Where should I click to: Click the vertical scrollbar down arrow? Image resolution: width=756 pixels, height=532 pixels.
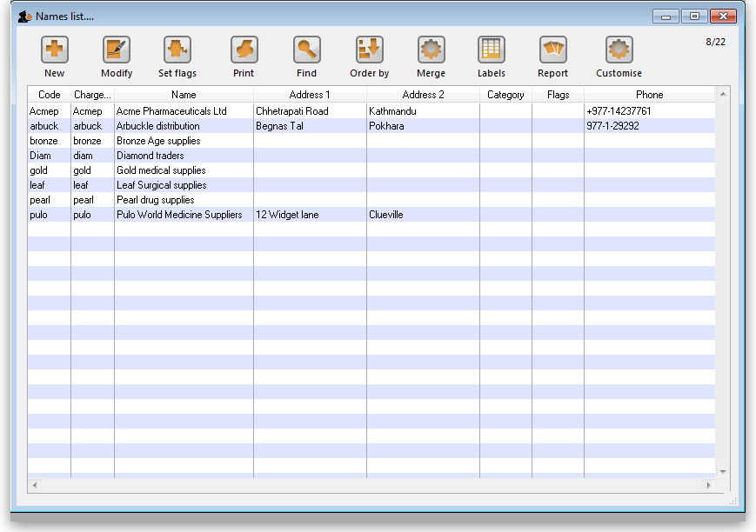point(723,471)
